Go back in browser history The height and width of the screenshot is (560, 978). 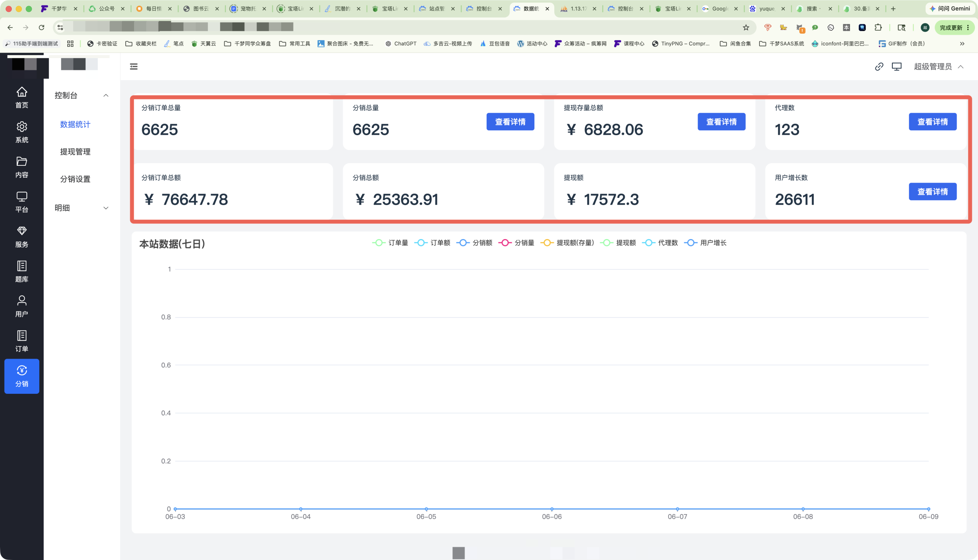[x=10, y=27]
